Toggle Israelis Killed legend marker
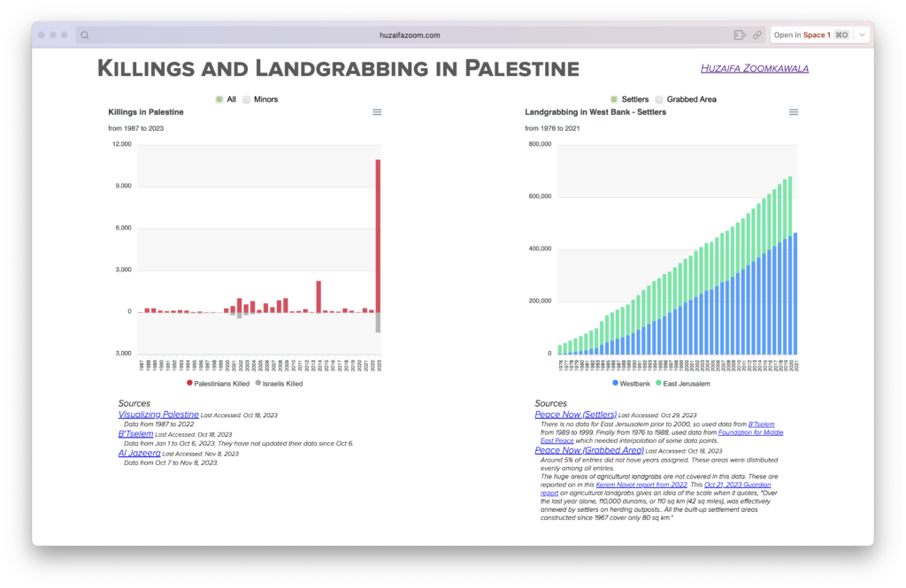 pos(258,384)
